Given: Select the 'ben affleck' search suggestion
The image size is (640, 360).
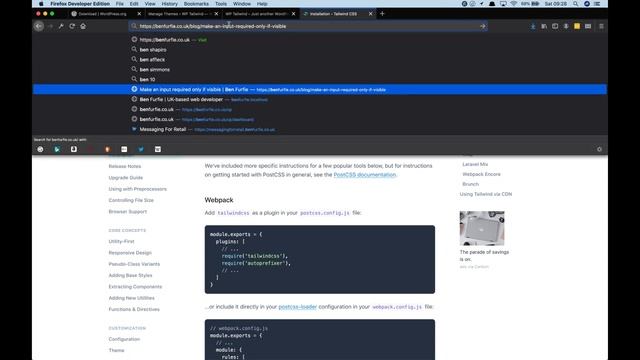Looking at the screenshot, I should [x=320, y=60].
